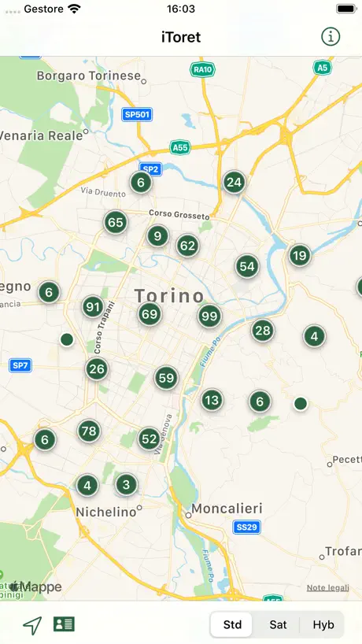Open the list view card icon
This screenshot has height=644, width=362.
(64, 624)
